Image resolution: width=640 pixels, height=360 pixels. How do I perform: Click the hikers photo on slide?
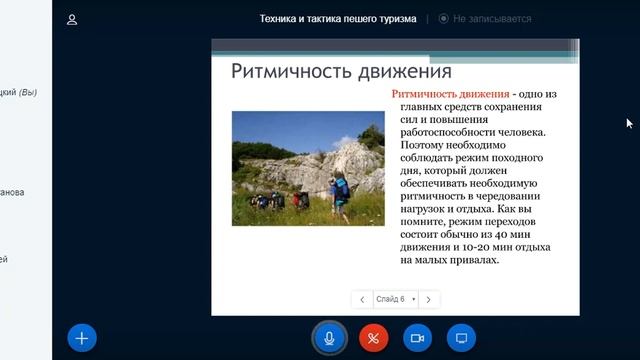308,168
